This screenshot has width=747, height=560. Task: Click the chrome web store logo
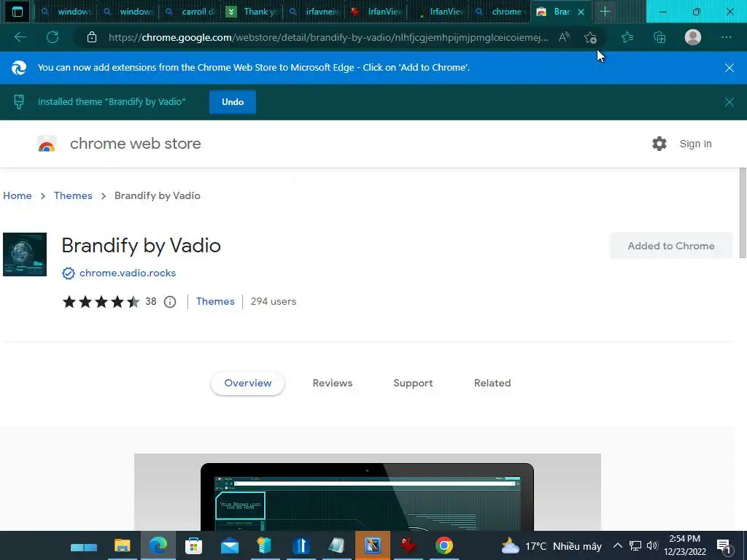tap(47, 144)
